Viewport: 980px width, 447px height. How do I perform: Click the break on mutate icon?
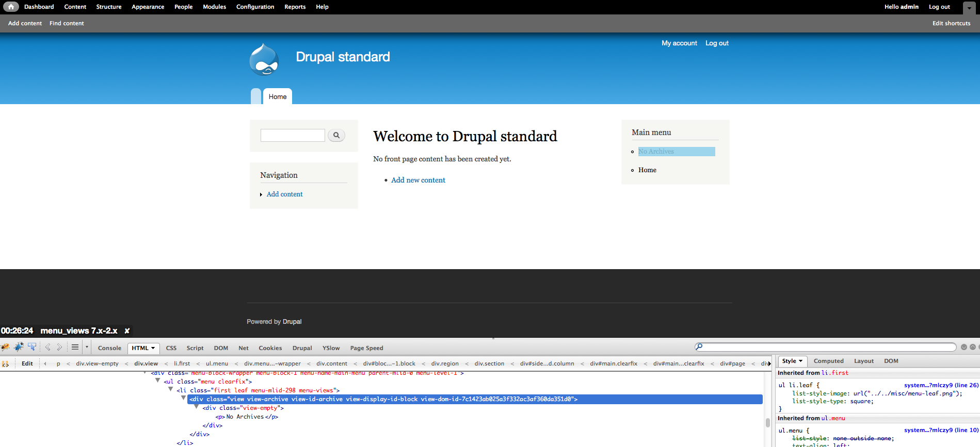[6, 363]
